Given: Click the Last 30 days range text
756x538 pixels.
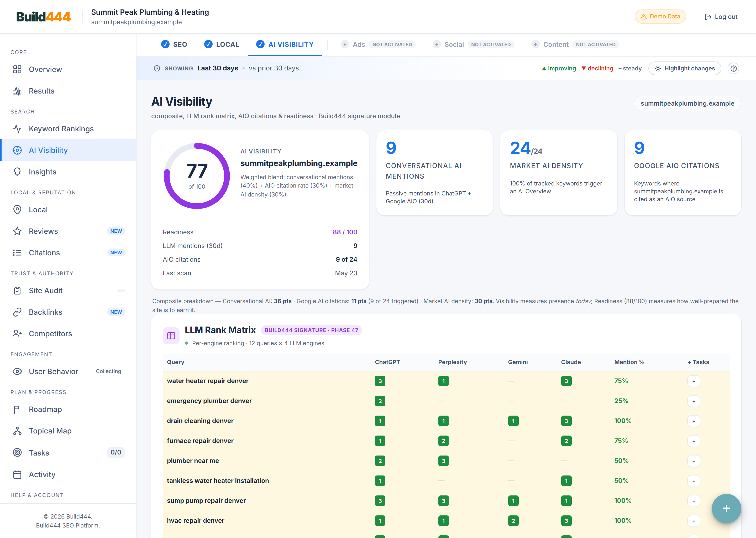Looking at the screenshot, I should pos(217,68).
